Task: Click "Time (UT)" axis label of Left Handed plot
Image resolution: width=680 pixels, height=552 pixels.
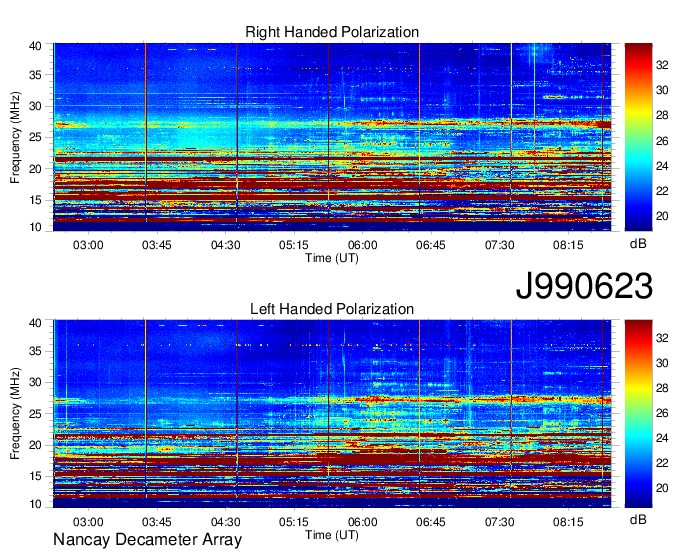Action: pos(332,535)
